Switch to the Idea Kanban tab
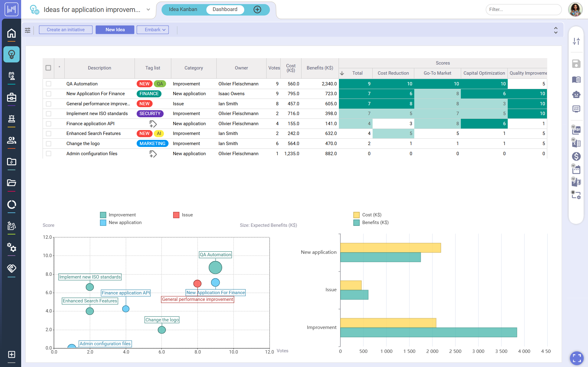588x367 pixels. click(x=182, y=9)
